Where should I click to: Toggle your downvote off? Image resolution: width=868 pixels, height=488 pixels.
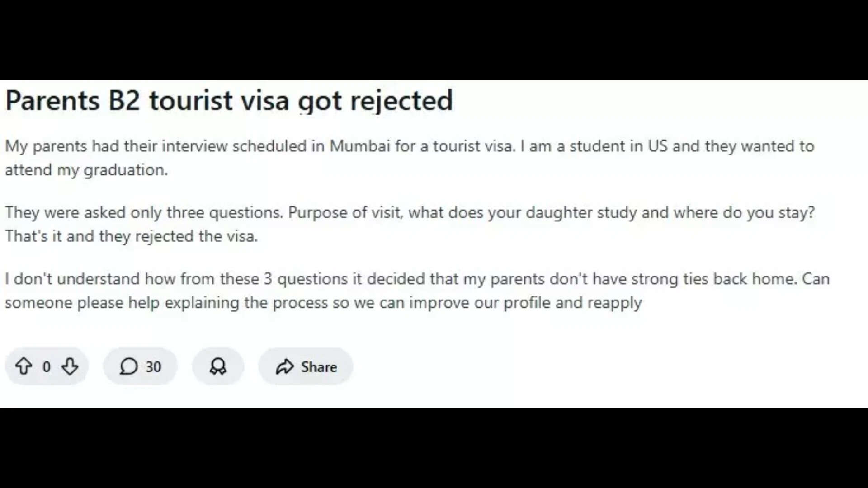pyautogui.click(x=71, y=367)
